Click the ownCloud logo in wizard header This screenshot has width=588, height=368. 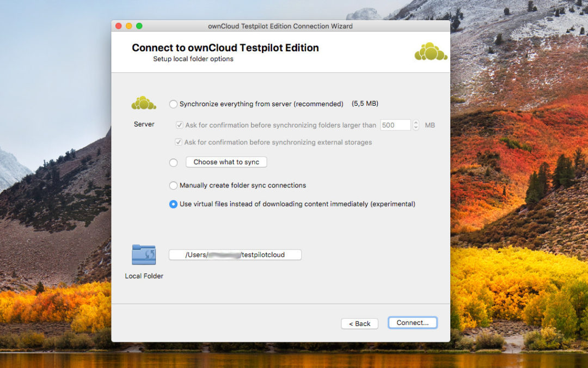click(x=431, y=51)
